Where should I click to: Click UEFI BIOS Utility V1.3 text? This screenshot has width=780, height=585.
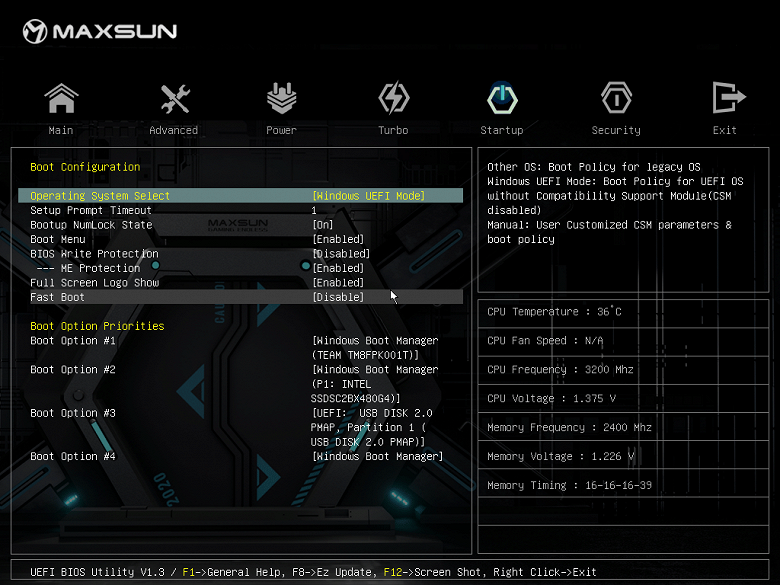click(x=97, y=572)
